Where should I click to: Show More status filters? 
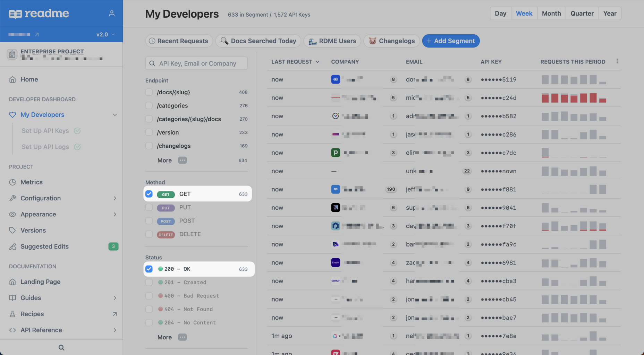pyautogui.click(x=164, y=337)
